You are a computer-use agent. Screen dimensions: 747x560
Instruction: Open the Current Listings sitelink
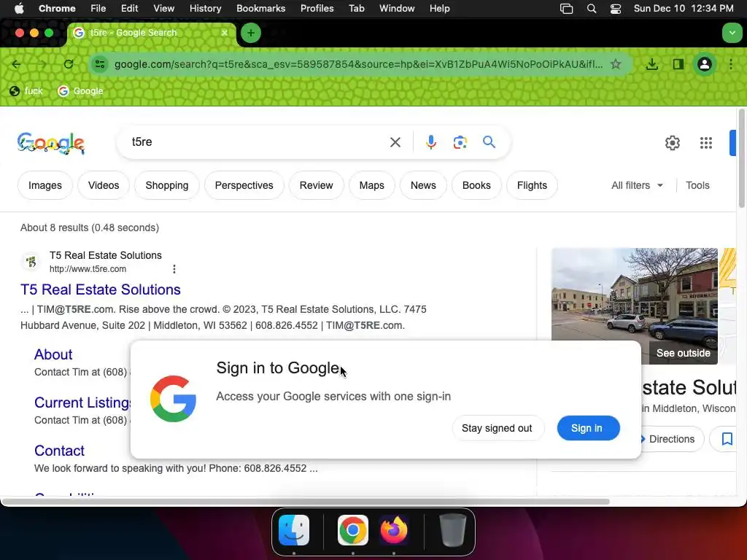[82, 402]
